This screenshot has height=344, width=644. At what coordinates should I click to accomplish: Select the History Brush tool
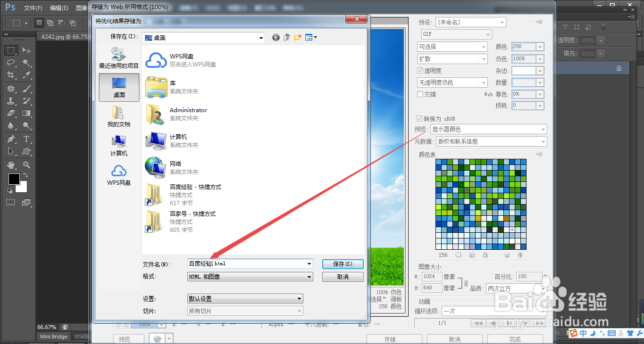click(x=27, y=101)
